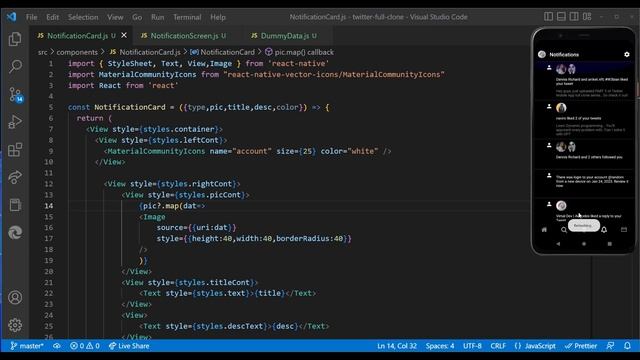Open the Terminal menu
Screen dimensions: 640x360
(x=187, y=17)
